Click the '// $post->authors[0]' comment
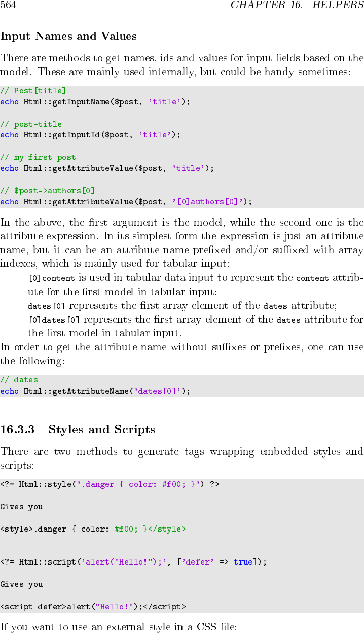This screenshot has width=364, height=633. tap(48, 191)
